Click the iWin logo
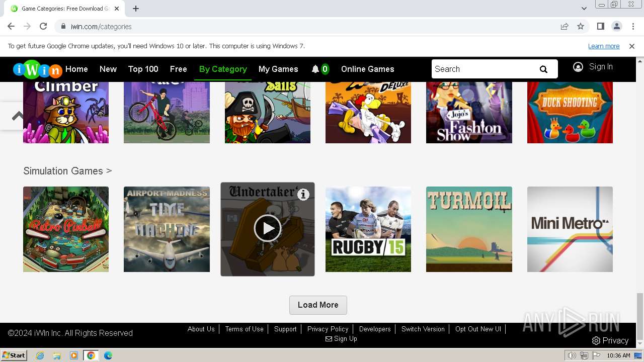 point(38,69)
